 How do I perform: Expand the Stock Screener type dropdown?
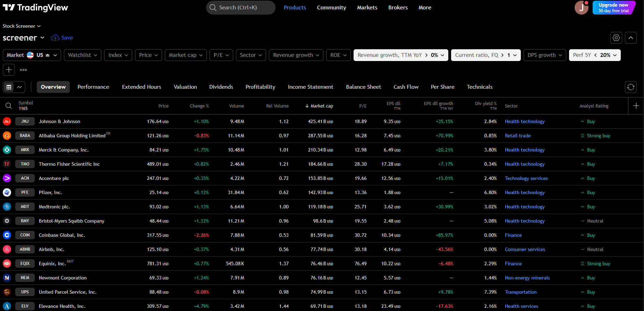pos(22,26)
